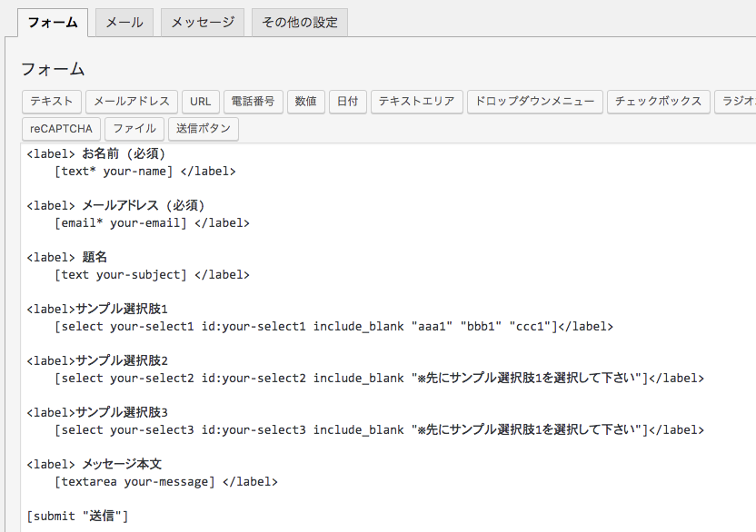Click the [text* your-name] line
Screen dimensions: 756x532
(x=145, y=172)
